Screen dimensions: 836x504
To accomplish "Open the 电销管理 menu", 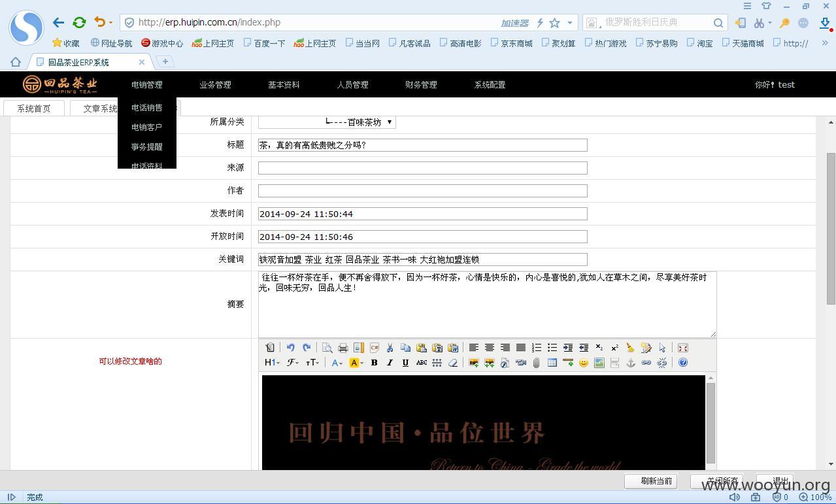I will (146, 84).
